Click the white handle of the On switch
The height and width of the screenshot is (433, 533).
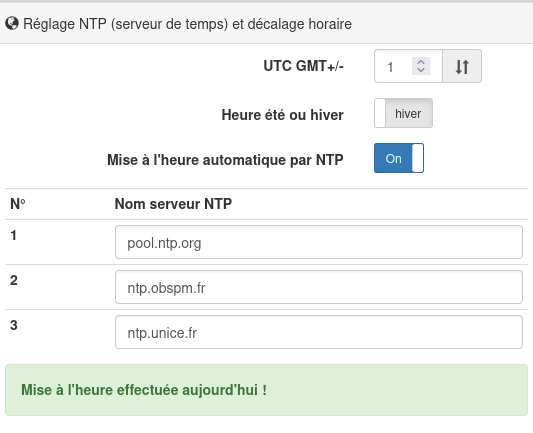tap(417, 158)
